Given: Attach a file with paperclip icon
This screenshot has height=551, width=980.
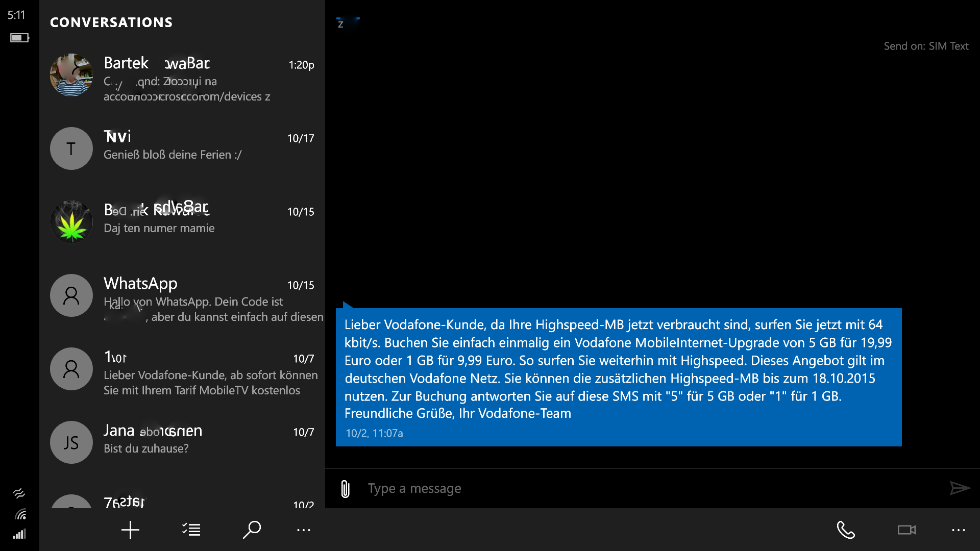Looking at the screenshot, I should coord(346,489).
